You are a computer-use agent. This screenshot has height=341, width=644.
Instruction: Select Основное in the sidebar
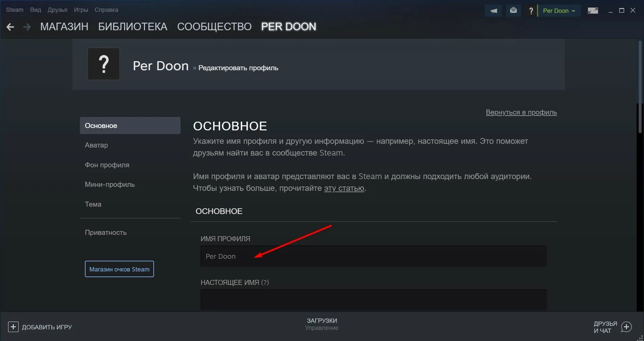130,126
